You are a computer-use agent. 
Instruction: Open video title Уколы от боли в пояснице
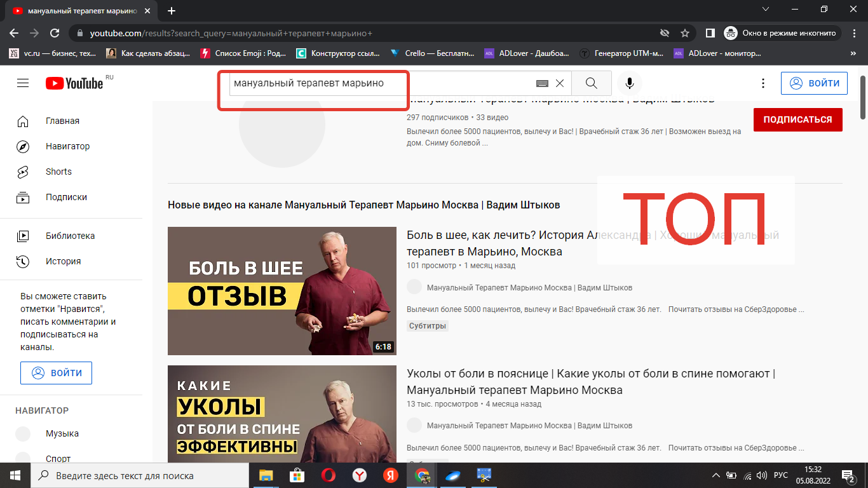(x=591, y=382)
